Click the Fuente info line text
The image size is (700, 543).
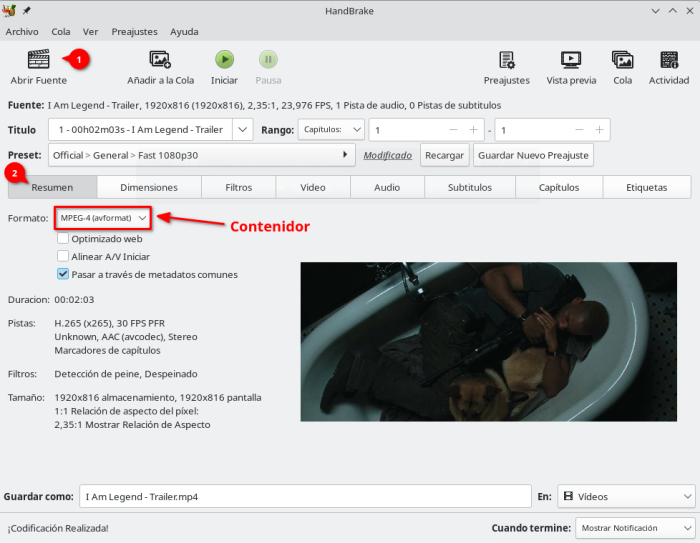274,105
